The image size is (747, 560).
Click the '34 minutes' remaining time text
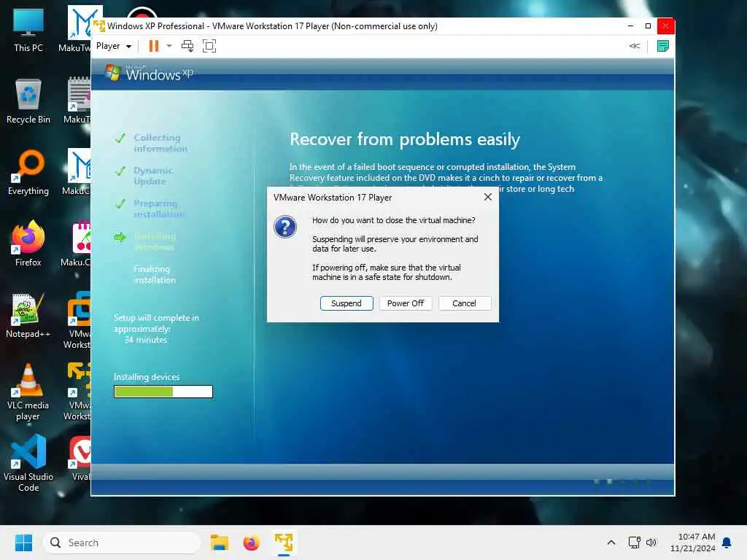tap(145, 340)
